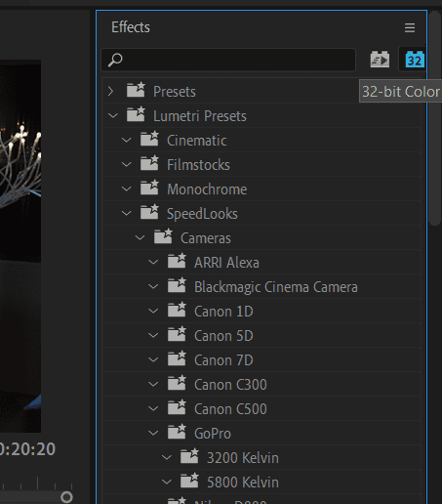Collapse the Cinematic folder chevron

coord(126,141)
